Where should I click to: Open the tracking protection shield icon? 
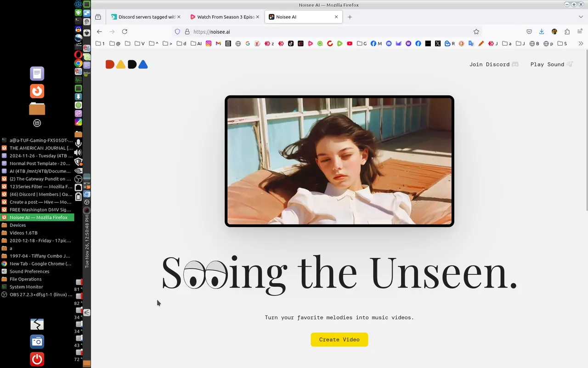click(177, 32)
